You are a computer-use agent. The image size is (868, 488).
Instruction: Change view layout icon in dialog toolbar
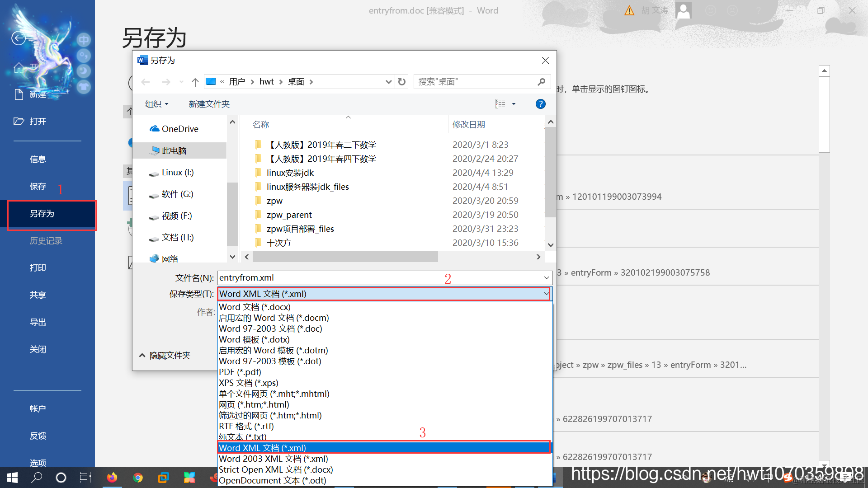pos(500,104)
